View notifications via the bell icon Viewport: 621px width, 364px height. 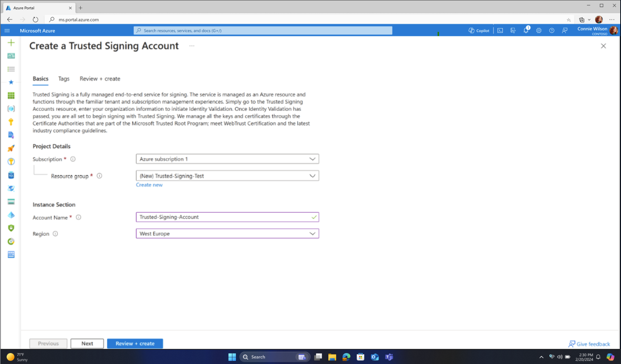coord(526,30)
